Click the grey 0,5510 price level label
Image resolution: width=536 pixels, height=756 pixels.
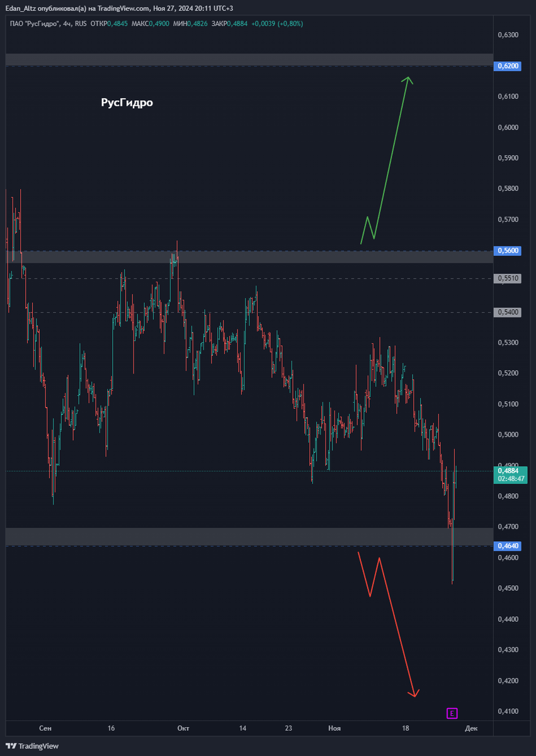tap(508, 278)
